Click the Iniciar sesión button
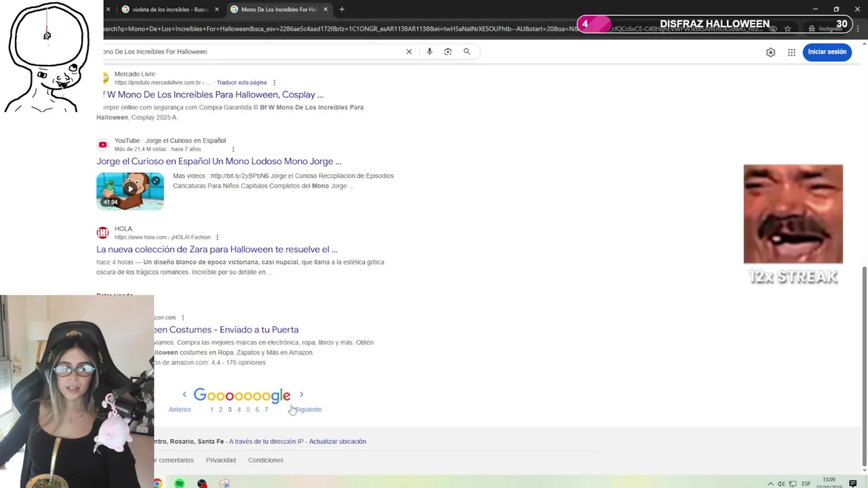This screenshot has height=488, width=868. pos(827,52)
